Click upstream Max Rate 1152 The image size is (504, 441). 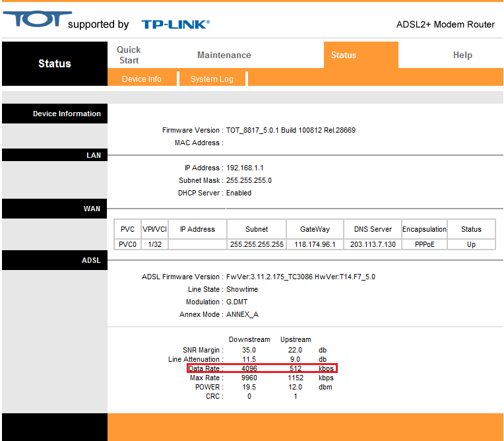(x=296, y=378)
